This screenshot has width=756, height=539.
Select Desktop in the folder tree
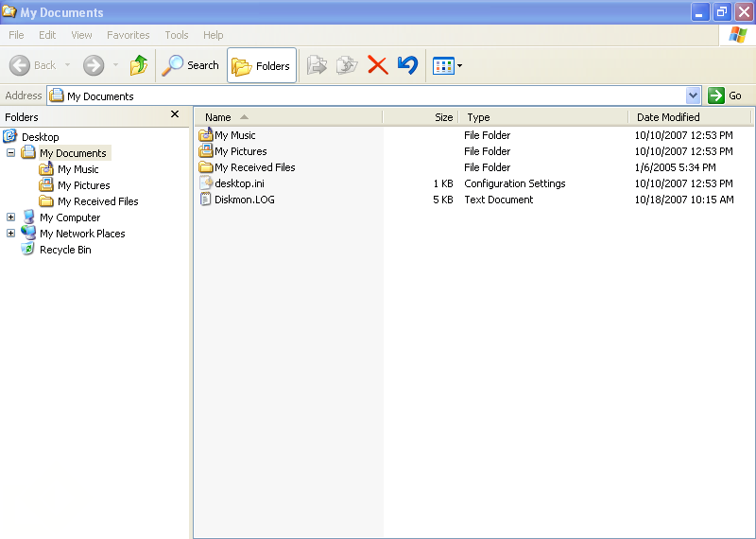tap(40, 137)
